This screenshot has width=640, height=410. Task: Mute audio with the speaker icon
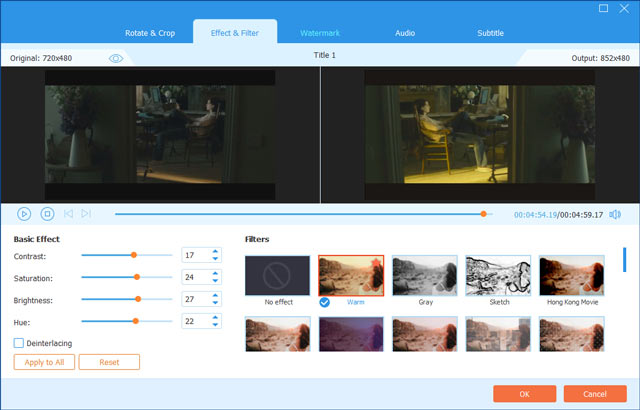[x=615, y=215]
